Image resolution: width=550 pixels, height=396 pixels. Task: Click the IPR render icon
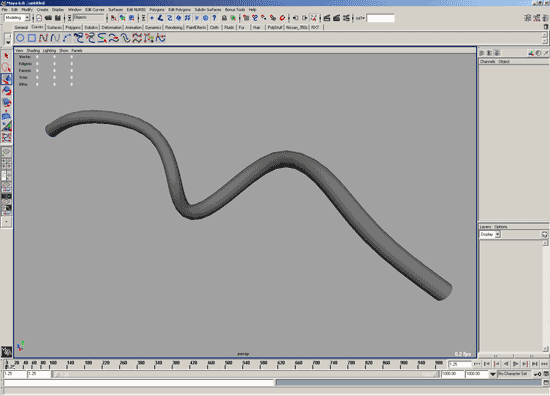[x=337, y=18]
